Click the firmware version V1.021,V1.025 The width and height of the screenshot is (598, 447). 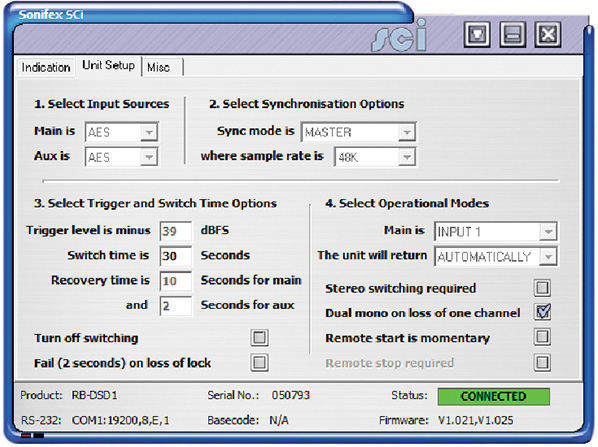(476, 420)
